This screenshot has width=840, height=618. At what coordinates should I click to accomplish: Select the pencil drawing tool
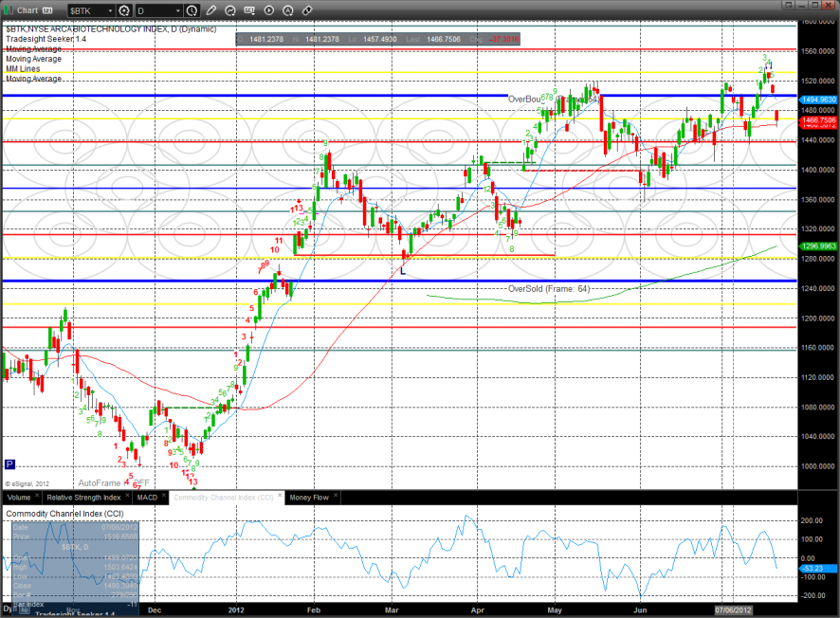pyautogui.click(x=210, y=10)
